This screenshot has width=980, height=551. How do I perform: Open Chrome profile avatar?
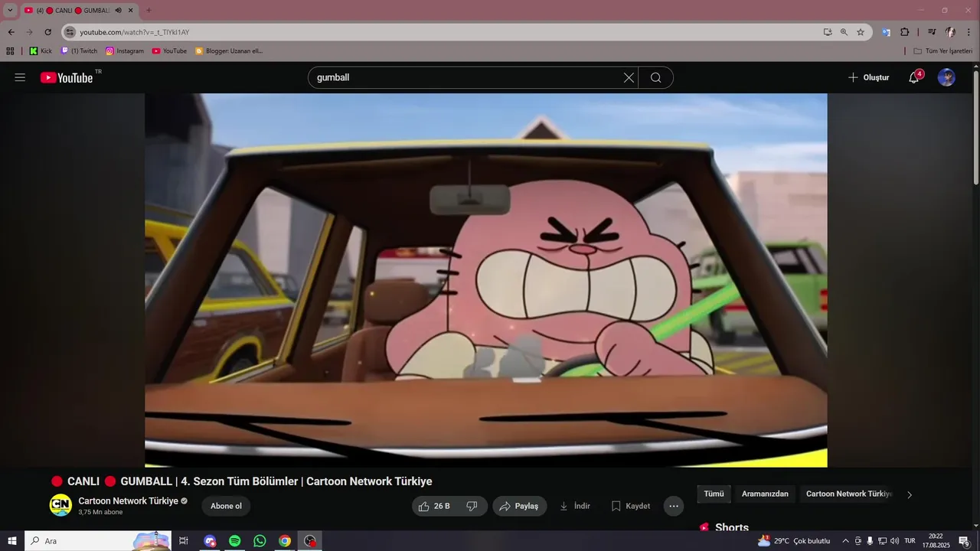pos(950,32)
